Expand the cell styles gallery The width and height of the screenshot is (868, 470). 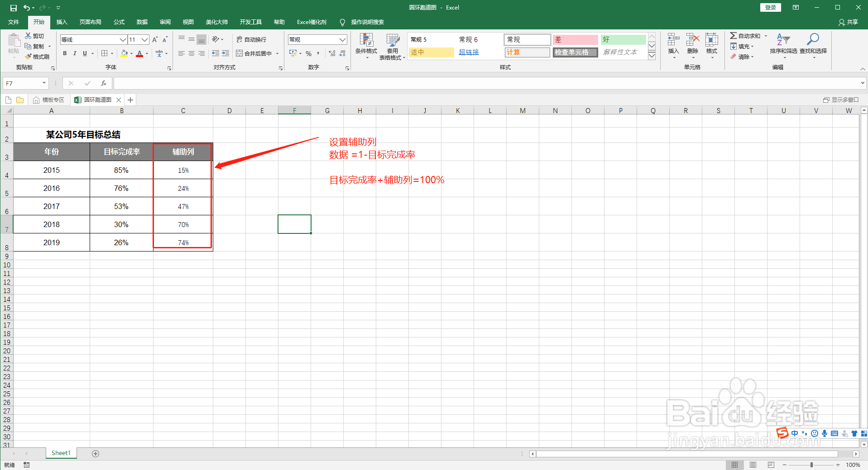tap(652, 56)
